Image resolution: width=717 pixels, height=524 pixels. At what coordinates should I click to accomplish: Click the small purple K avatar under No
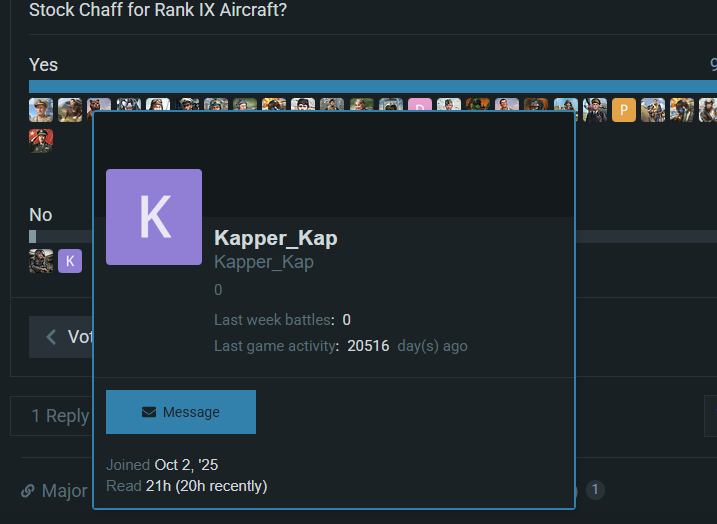(69, 261)
